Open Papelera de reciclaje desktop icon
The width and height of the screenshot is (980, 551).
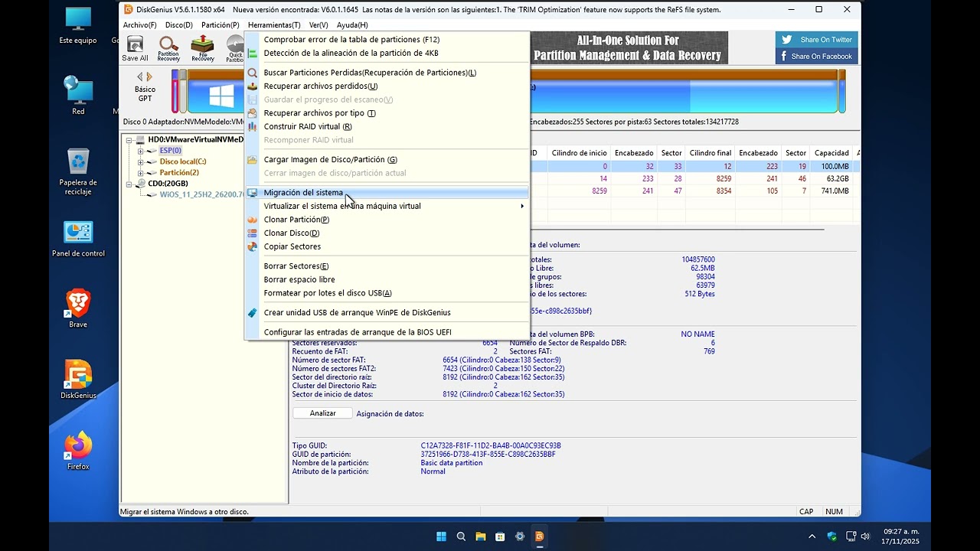[x=78, y=171]
